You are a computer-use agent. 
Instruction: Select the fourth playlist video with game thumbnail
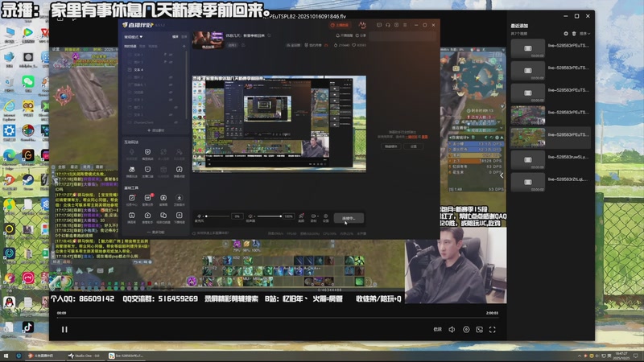pyautogui.click(x=528, y=115)
